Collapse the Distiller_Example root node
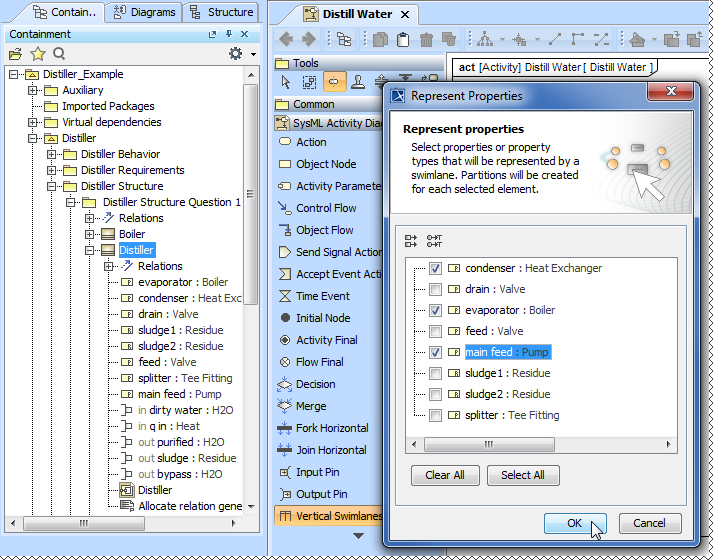This screenshot has width=713, height=560. (x=14, y=74)
